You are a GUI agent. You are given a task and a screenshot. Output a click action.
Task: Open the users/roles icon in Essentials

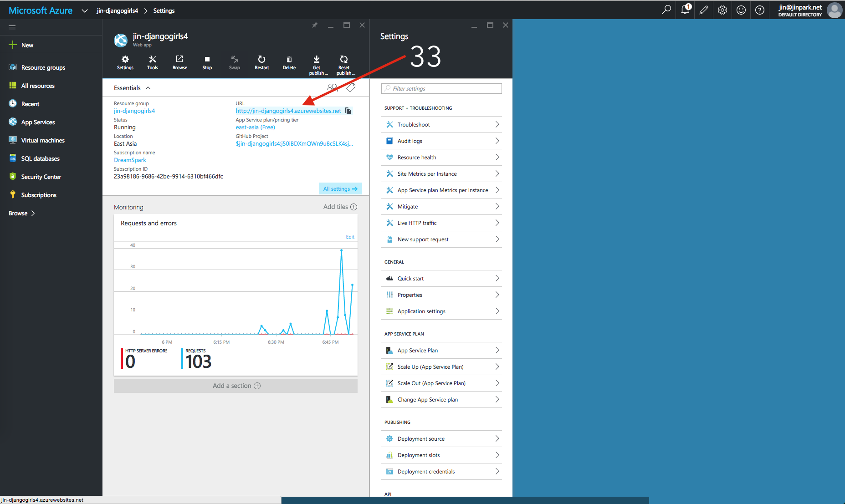pyautogui.click(x=332, y=88)
